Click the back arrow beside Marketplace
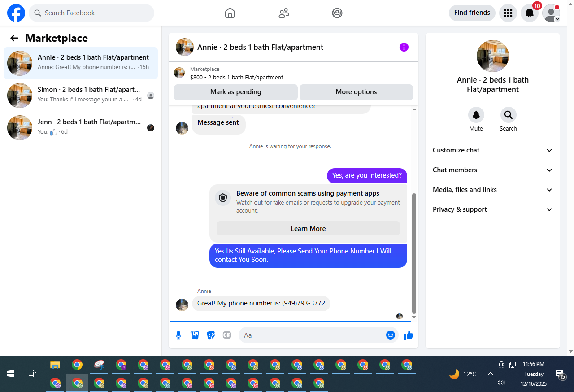 point(14,38)
